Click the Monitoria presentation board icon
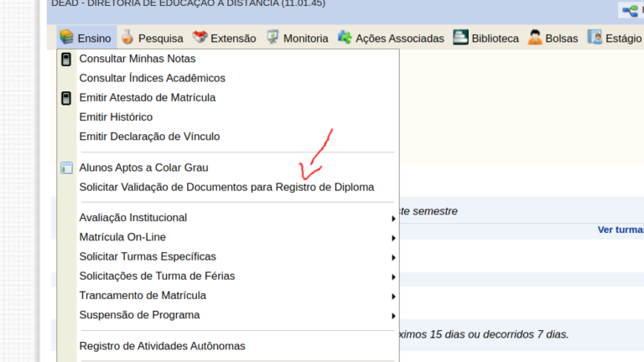 [x=273, y=37]
